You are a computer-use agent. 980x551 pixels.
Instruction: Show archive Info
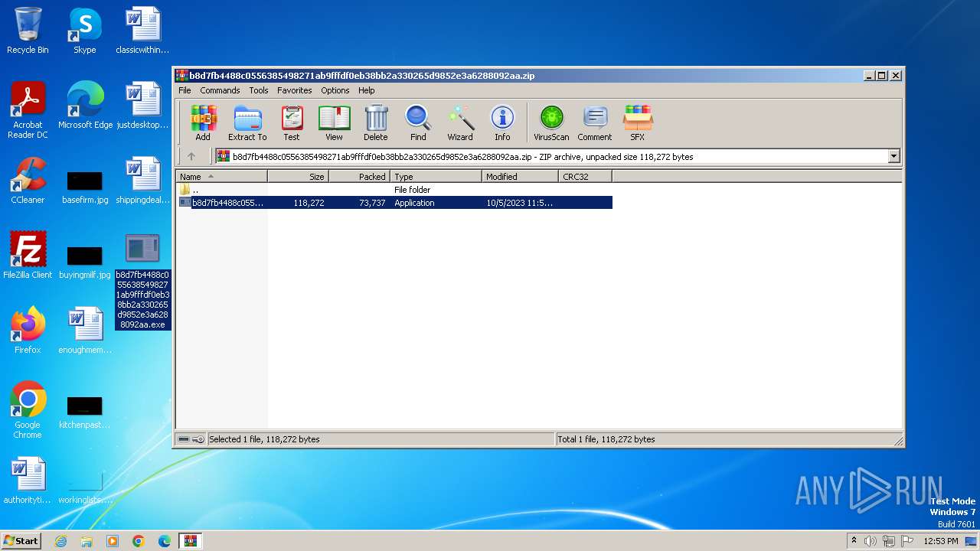tap(502, 123)
